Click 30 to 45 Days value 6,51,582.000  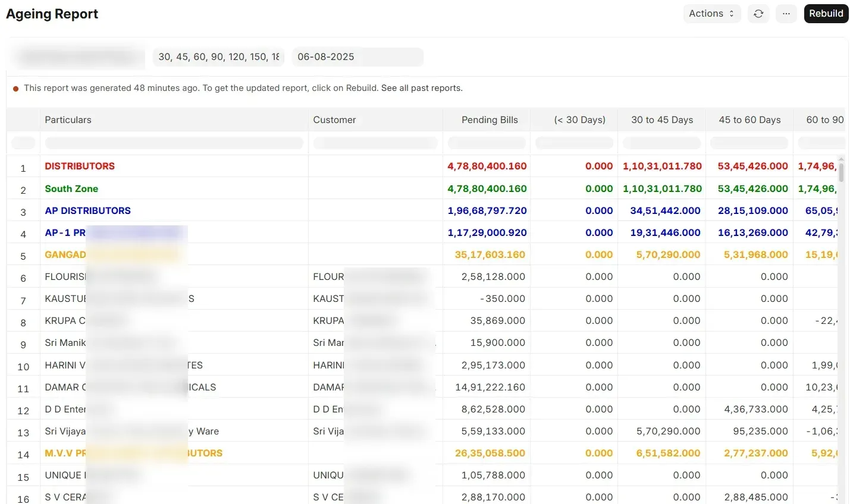(x=668, y=453)
